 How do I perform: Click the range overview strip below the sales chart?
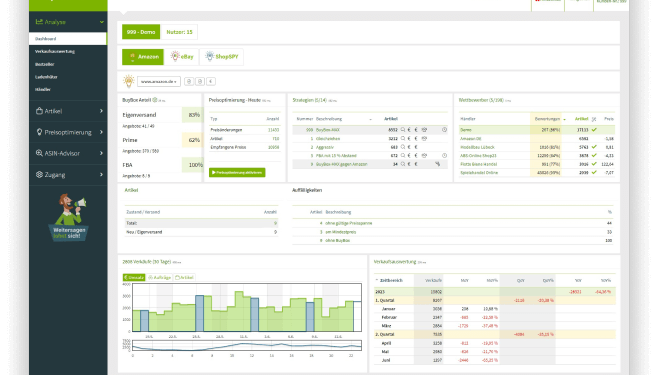(247, 346)
